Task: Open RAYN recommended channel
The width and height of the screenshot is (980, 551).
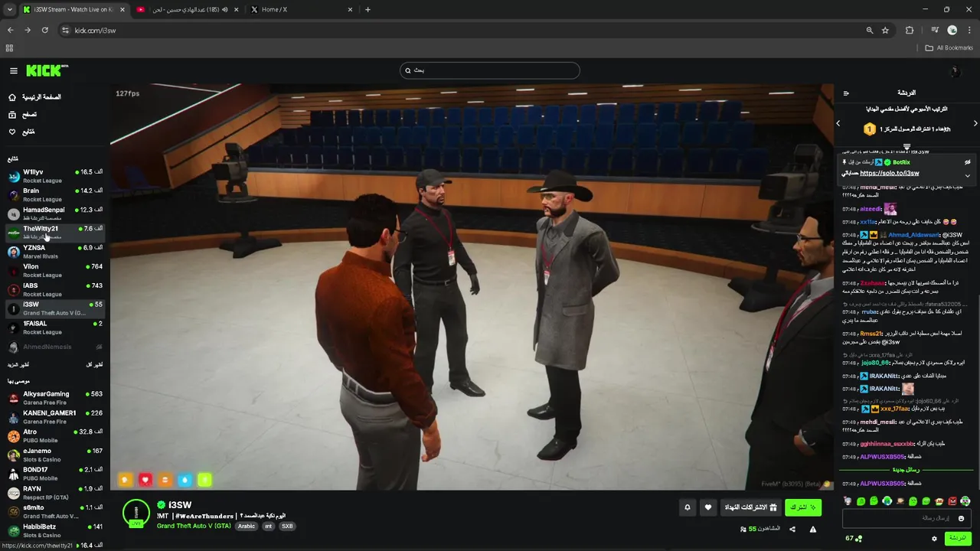Action: (x=54, y=493)
